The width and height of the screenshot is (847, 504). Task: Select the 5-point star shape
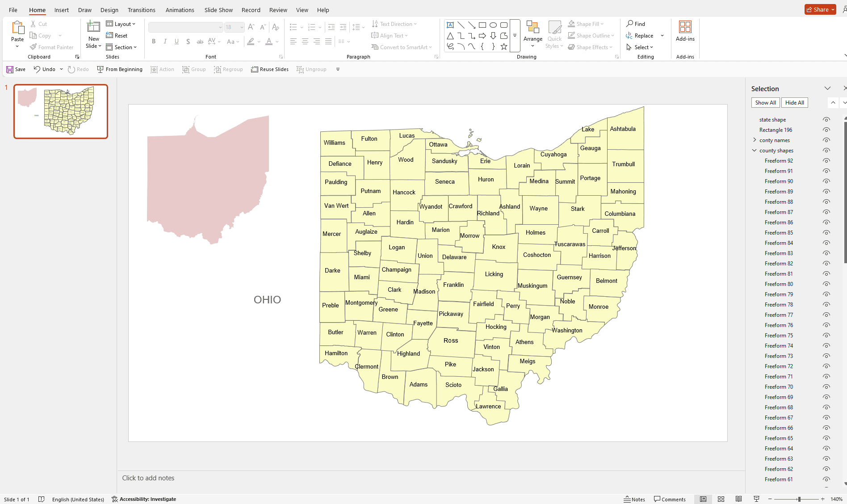pos(504,46)
